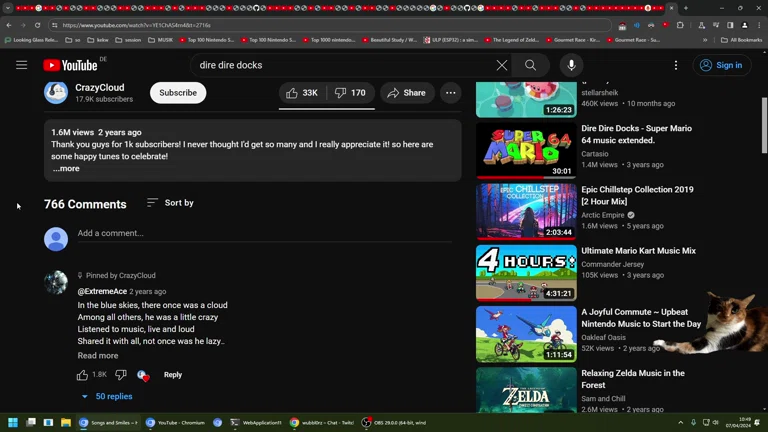768x432 pixels.
Task: Open Relaxing Zelda Music video title
Action: coord(633,379)
